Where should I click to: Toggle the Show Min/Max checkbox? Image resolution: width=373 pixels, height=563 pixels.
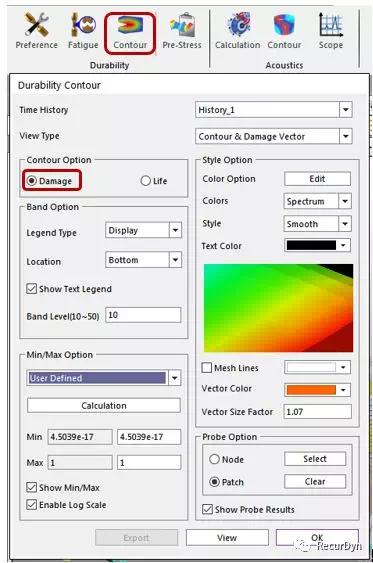[32, 487]
